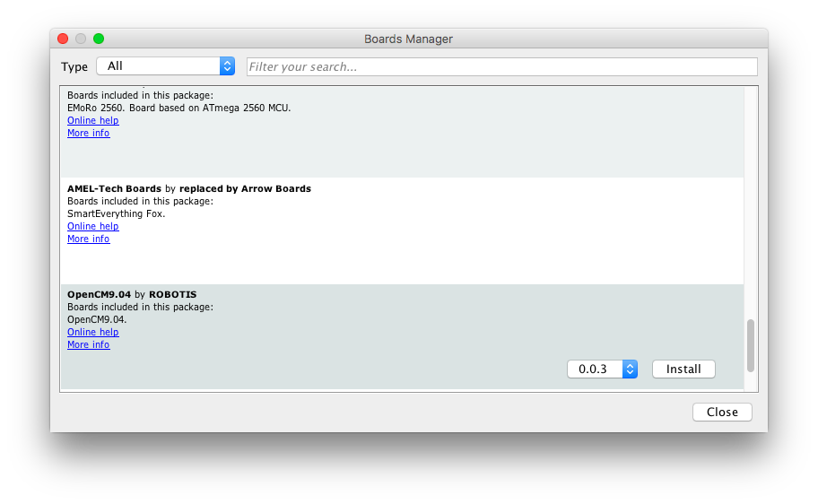818x504 pixels.
Task: Click the Boards Manager title bar
Action: pos(408,39)
